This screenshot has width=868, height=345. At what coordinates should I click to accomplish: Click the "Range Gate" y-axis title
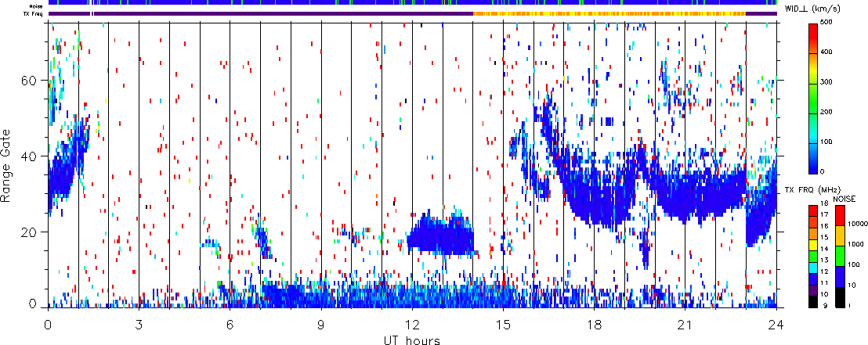[x=6, y=164]
